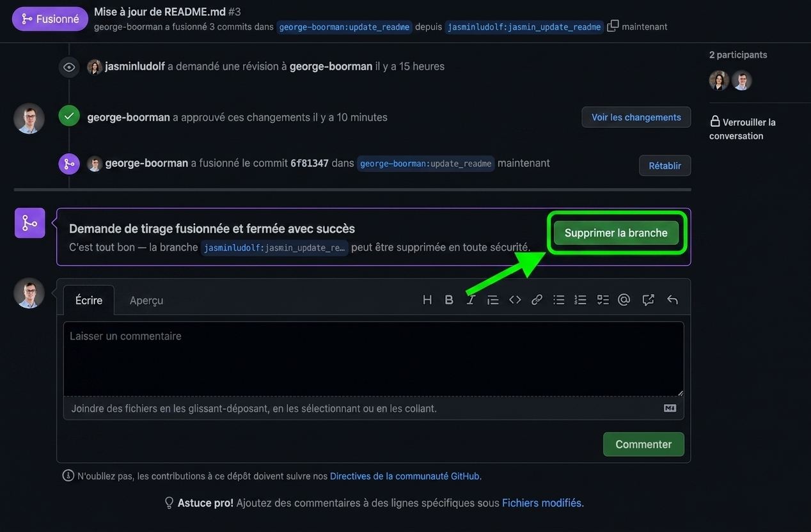Screen dimensions: 811x532
Task: Click 'il y a 15 heures' timestamp
Action: coord(410,66)
